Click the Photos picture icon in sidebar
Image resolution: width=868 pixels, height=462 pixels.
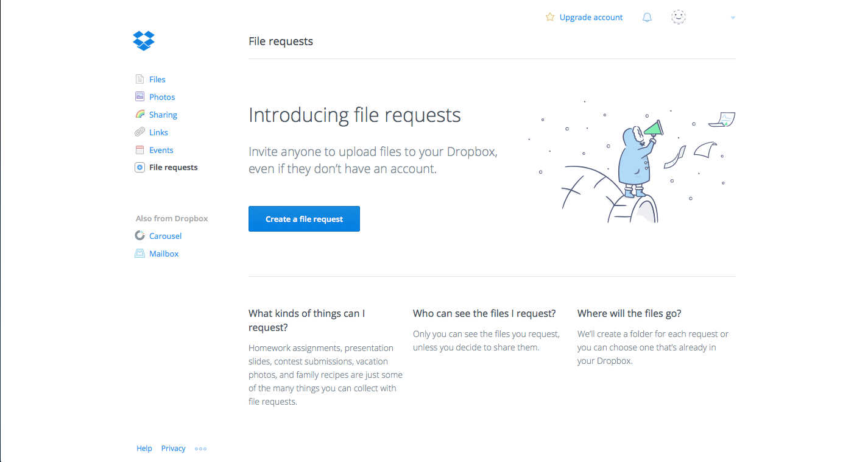139,97
